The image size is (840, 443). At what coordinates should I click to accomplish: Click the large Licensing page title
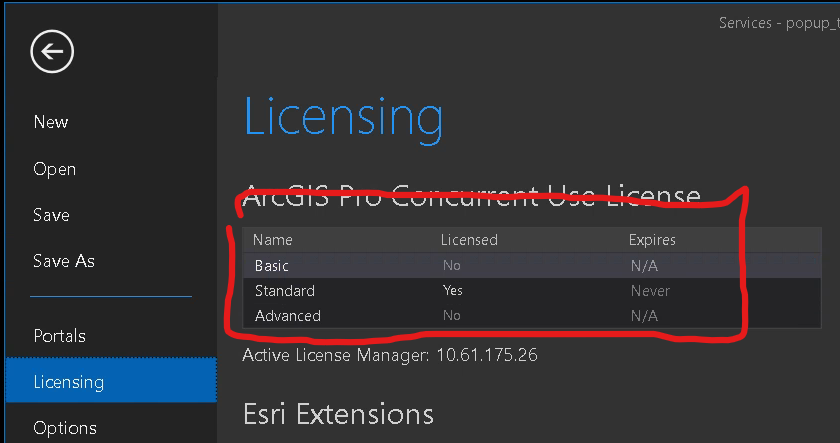point(343,118)
